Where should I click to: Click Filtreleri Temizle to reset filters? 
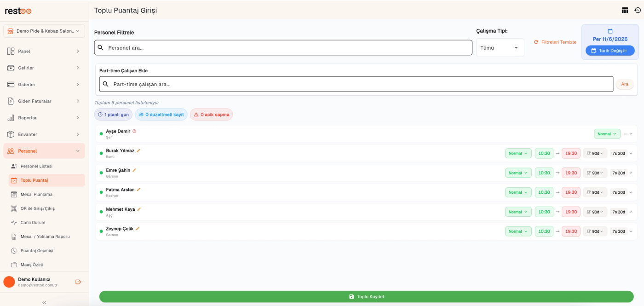tap(555, 42)
